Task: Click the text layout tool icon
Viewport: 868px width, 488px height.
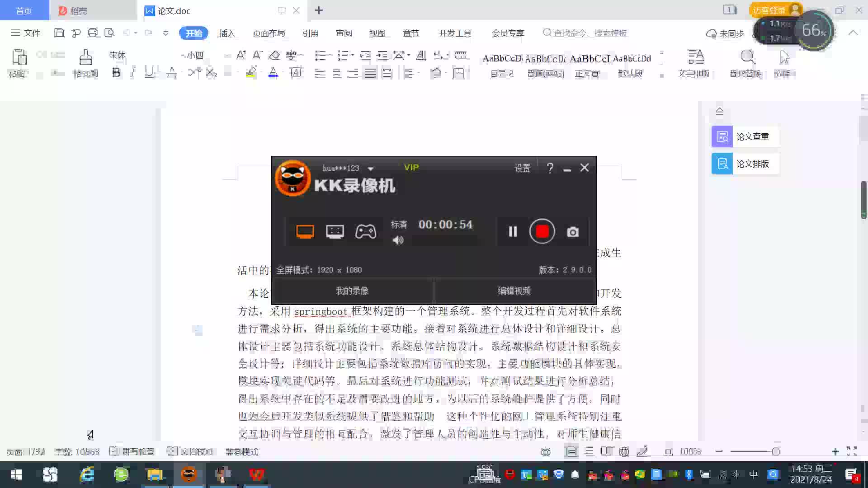Action: point(696,57)
